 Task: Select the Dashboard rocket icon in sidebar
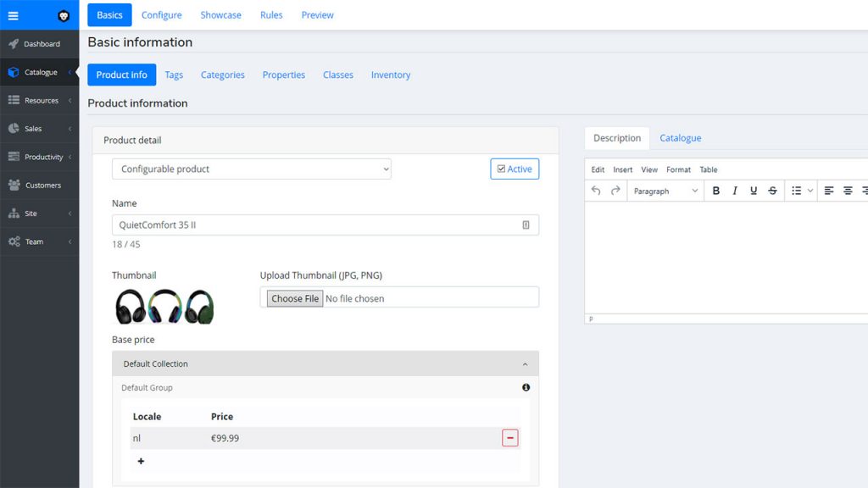click(12, 44)
